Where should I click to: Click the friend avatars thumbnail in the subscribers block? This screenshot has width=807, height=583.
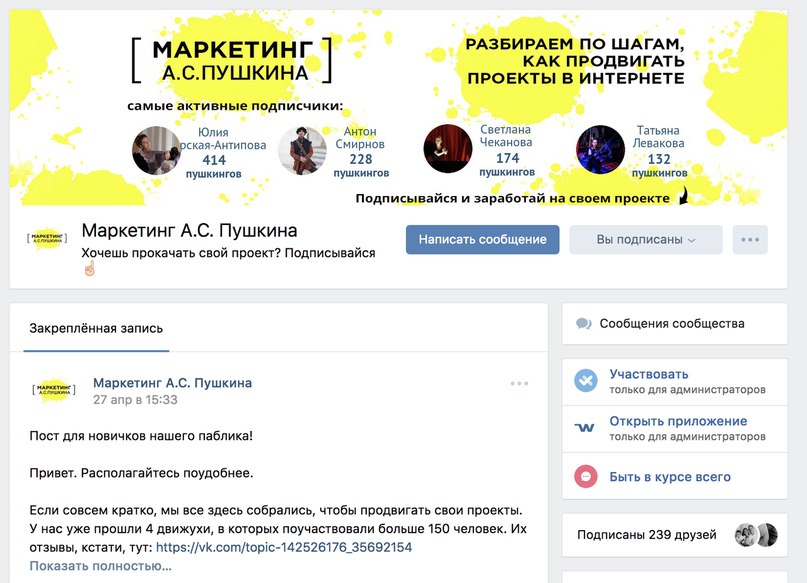pos(756,535)
